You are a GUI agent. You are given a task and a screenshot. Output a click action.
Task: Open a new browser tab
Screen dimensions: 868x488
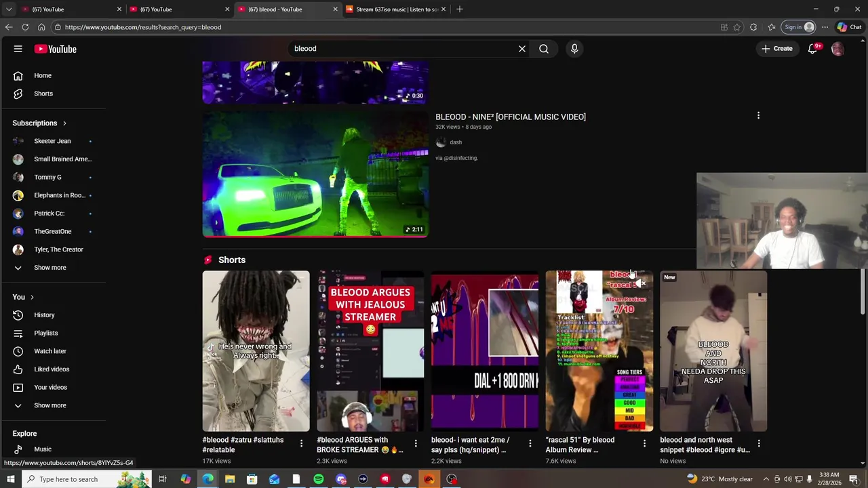[x=460, y=9]
